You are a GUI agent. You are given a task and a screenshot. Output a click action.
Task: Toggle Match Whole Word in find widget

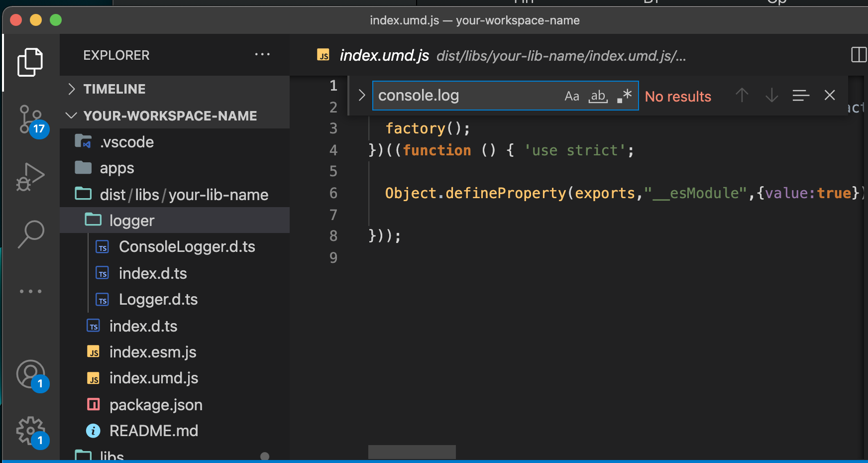598,96
